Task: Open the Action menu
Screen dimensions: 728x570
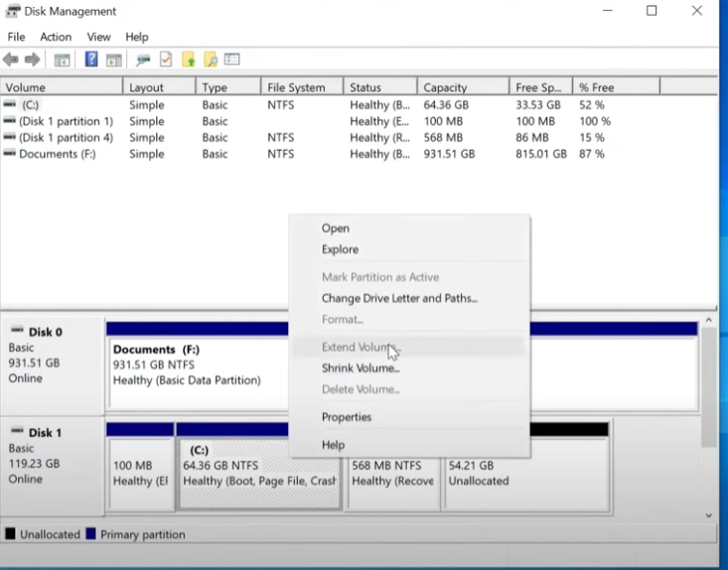Action: [56, 37]
